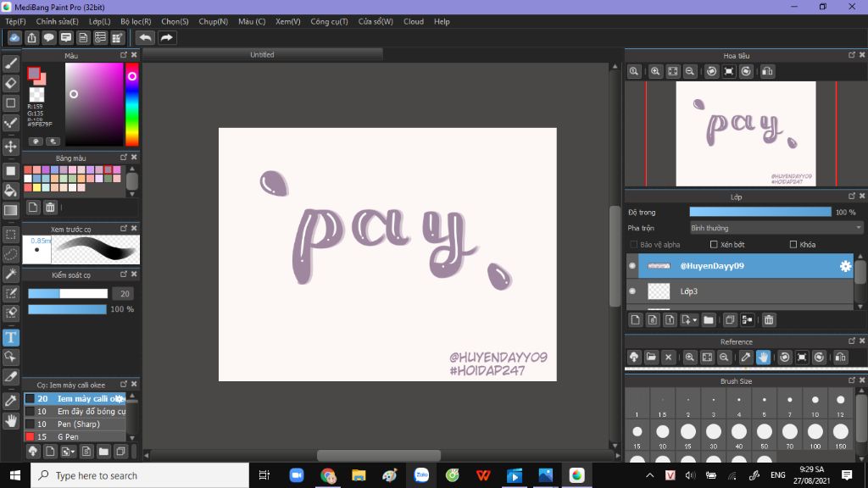Close the Màu color panel

pyautogui.click(x=134, y=55)
